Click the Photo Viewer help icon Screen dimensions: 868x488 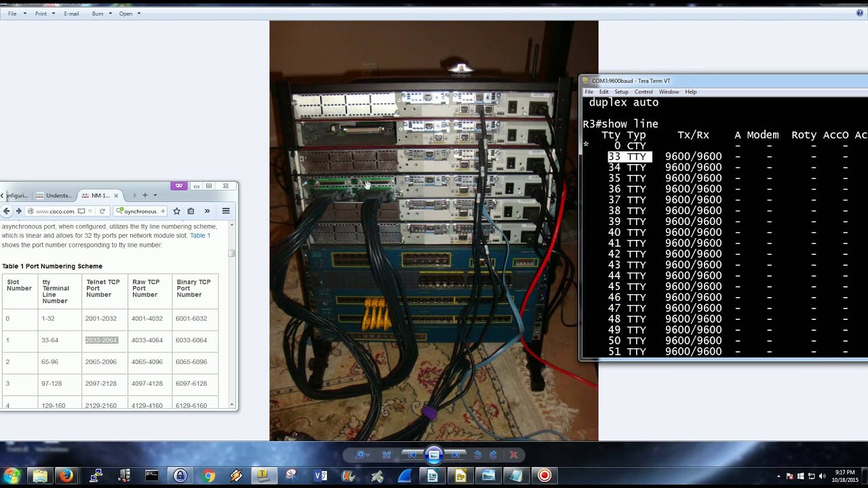860,13
